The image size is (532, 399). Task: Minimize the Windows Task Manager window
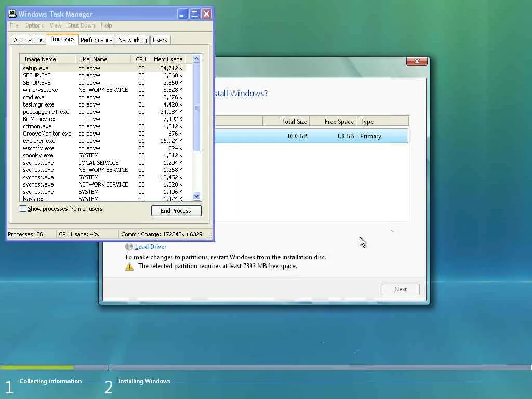182,14
